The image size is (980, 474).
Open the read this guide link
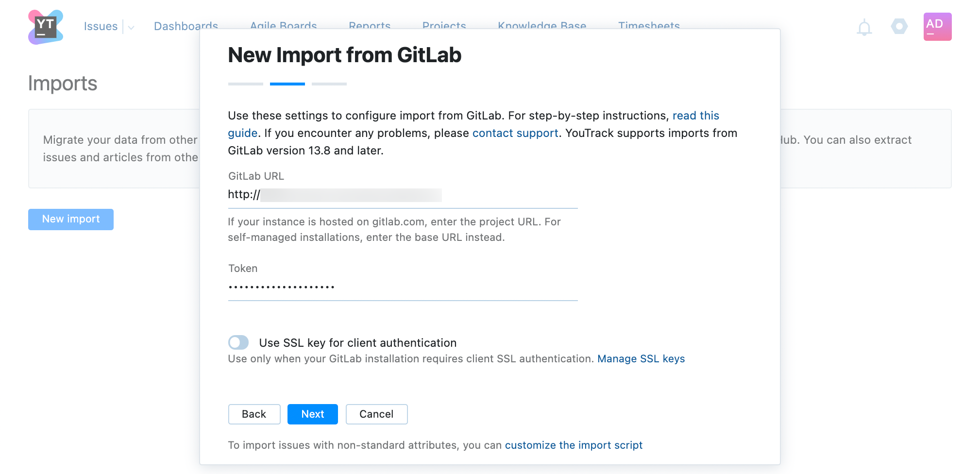click(696, 116)
